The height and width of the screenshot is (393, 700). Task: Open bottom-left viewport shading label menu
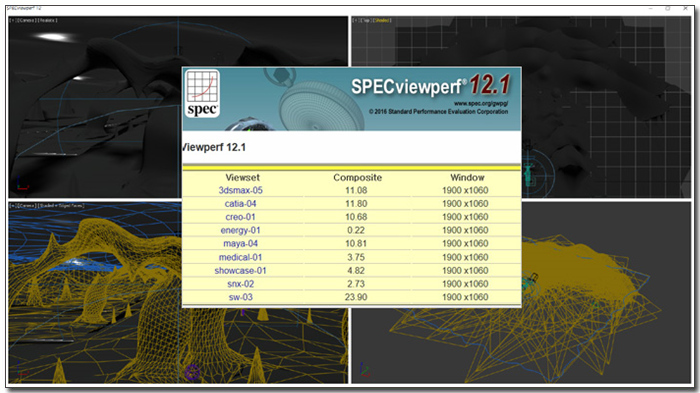(x=61, y=206)
